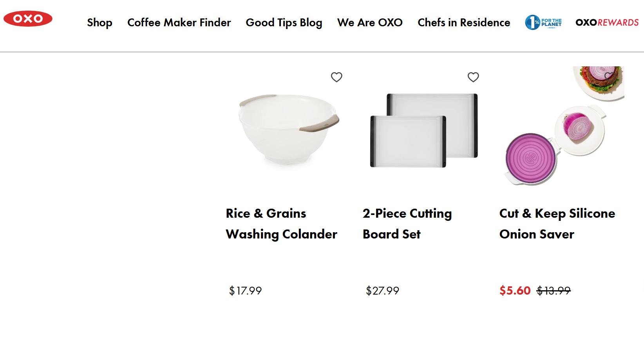Add Rice & Grains Washing Colander to wishlist
The height and width of the screenshot is (344, 644).
337,77
